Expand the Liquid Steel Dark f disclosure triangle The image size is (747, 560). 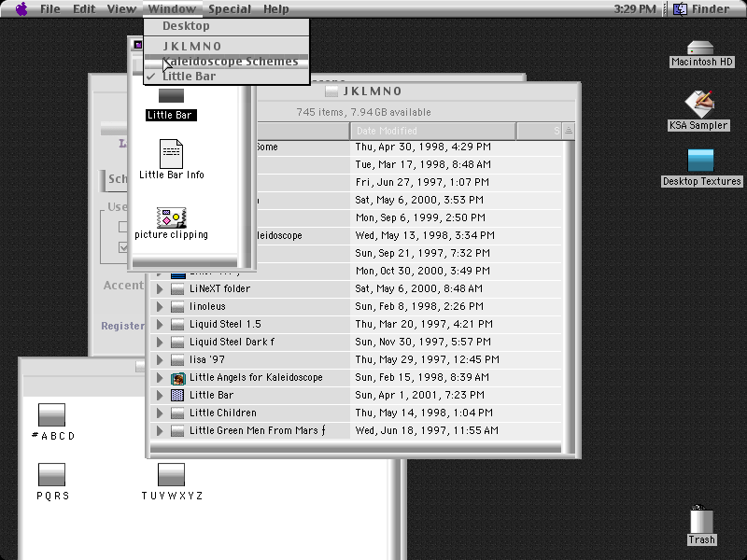click(160, 342)
